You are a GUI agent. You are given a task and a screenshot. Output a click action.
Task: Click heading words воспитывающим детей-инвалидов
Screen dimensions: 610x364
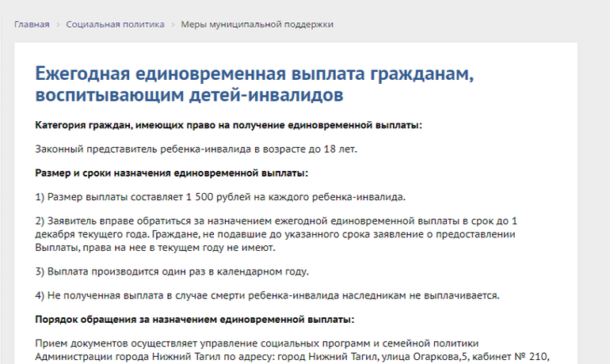click(x=189, y=96)
